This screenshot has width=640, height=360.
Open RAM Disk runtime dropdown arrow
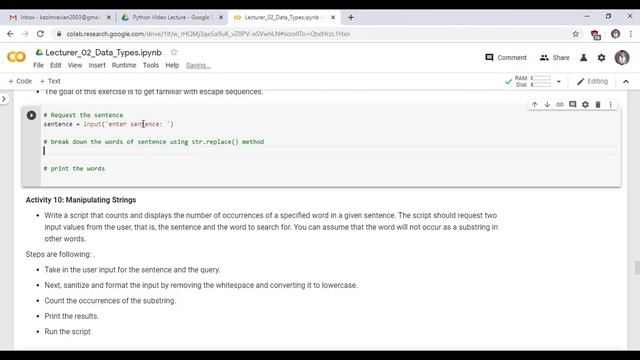click(x=559, y=82)
